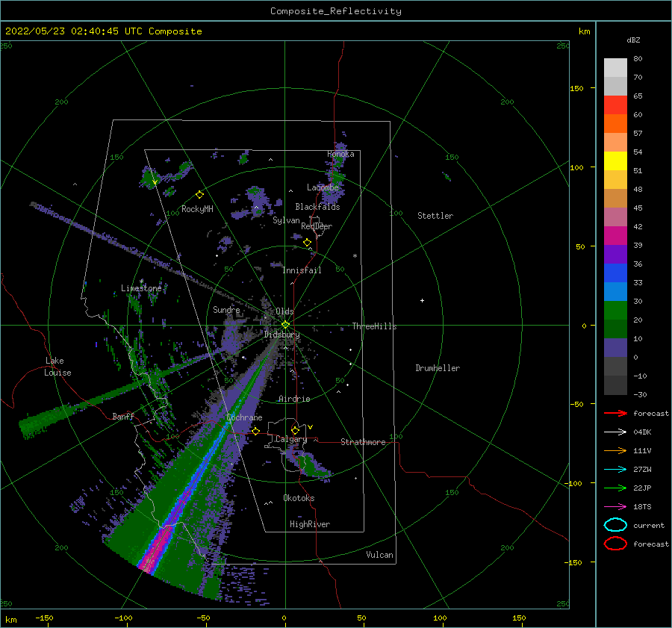Select the purple 10 dBZ color swatch
Screen dimensions: 672x628
coord(615,348)
